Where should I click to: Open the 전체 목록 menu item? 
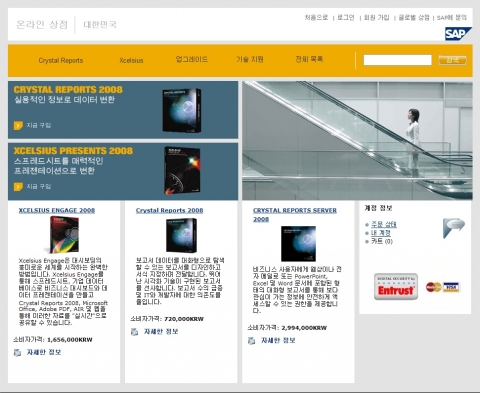[309, 59]
